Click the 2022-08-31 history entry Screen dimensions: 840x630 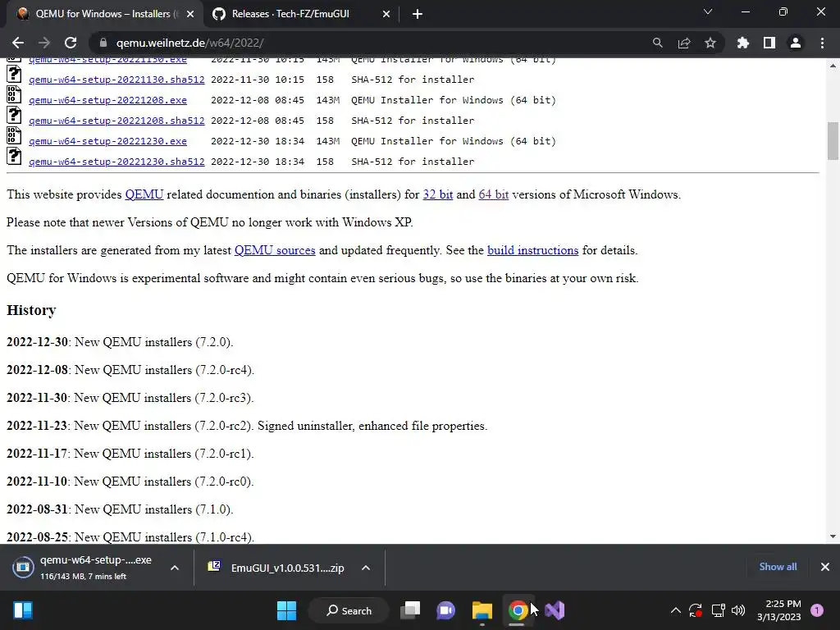[x=120, y=509]
